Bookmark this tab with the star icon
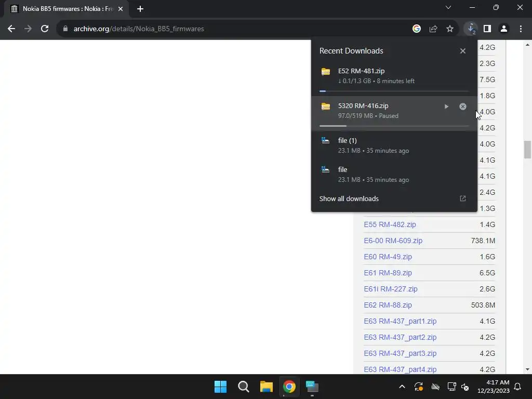This screenshot has width=532, height=399. click(449, 29)
